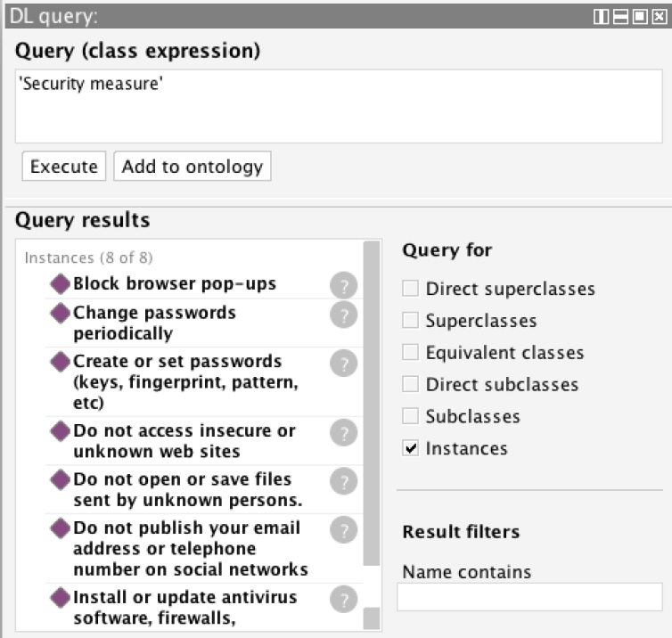Check the Direct subclasses option
Screen dimensions: 672x638
point(410,384)
